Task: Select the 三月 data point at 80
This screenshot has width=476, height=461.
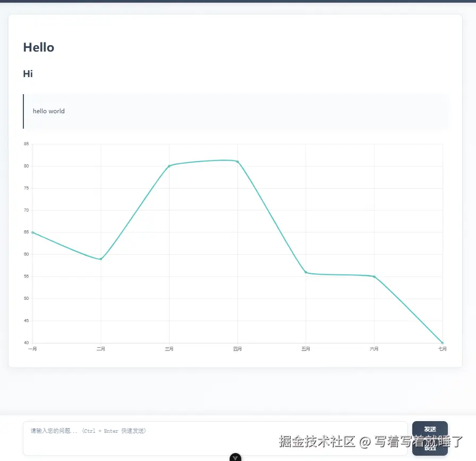Action: [169, 166]
